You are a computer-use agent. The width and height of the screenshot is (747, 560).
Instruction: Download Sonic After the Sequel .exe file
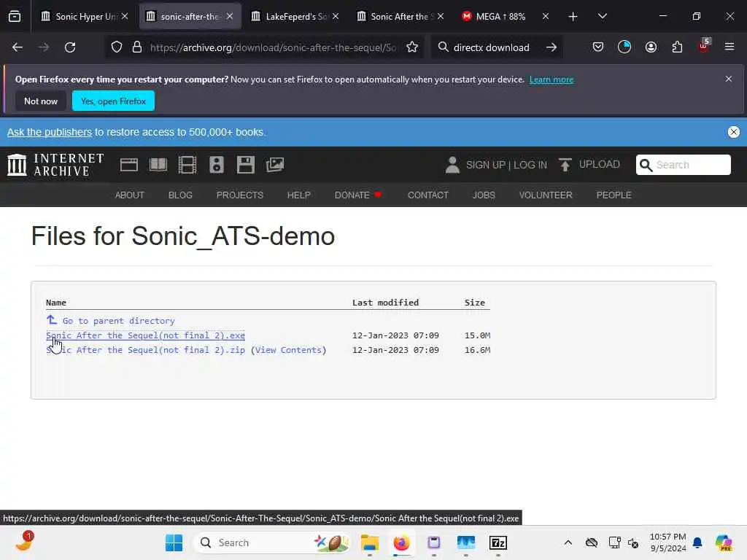pyautogui.click(x=145, y=335)
